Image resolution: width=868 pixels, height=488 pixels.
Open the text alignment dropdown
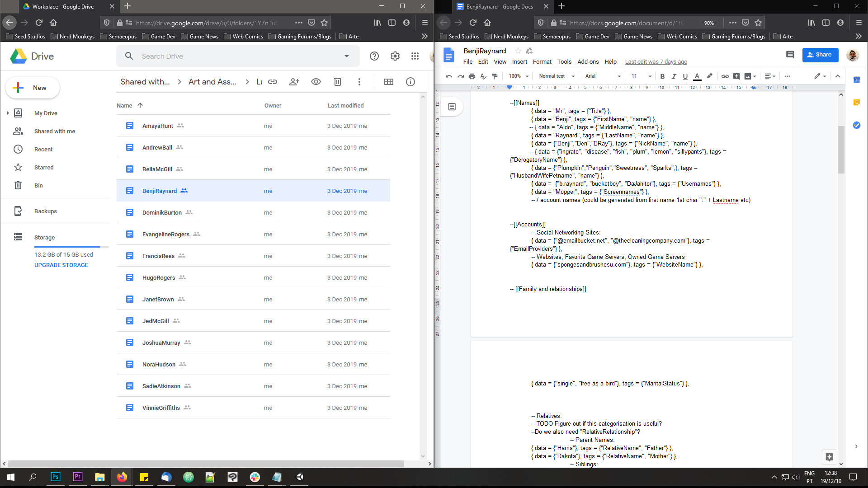click(x=770, y=76)
